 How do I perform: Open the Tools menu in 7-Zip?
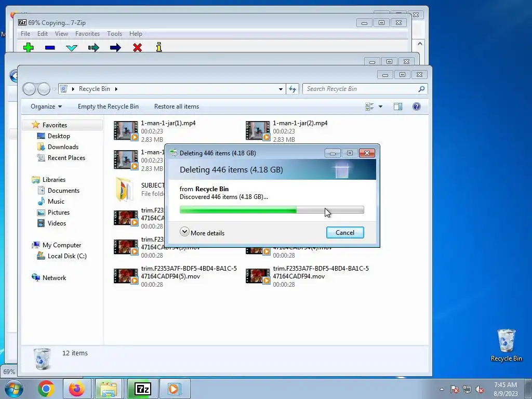[114, 34]
